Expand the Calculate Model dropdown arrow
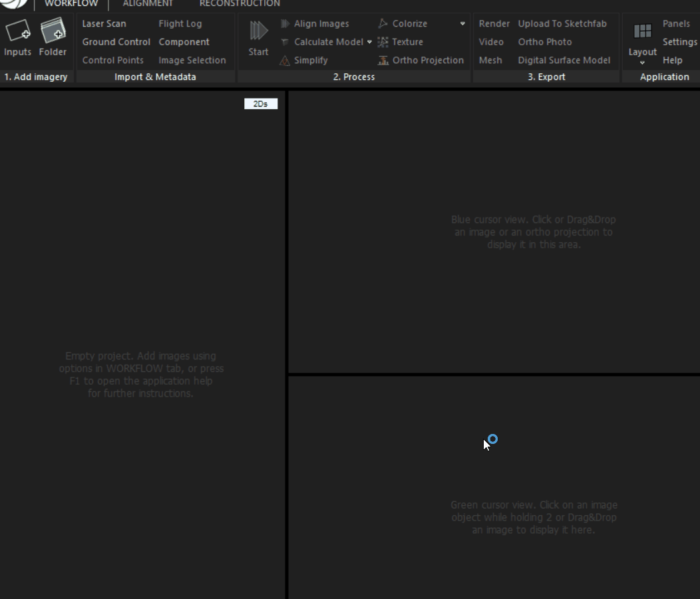700x599 pixels. (369, 42)
